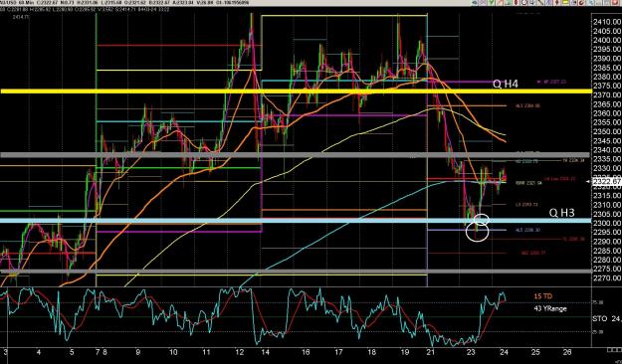Click the 15 TD indicator label
This screenshot has height=364, width=622.
pyautogui.click(x=543, y=296)
